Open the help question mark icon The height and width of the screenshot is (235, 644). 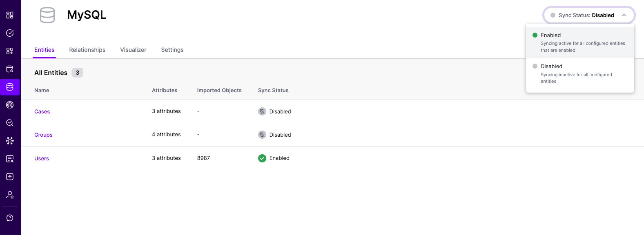pos(10,218)
